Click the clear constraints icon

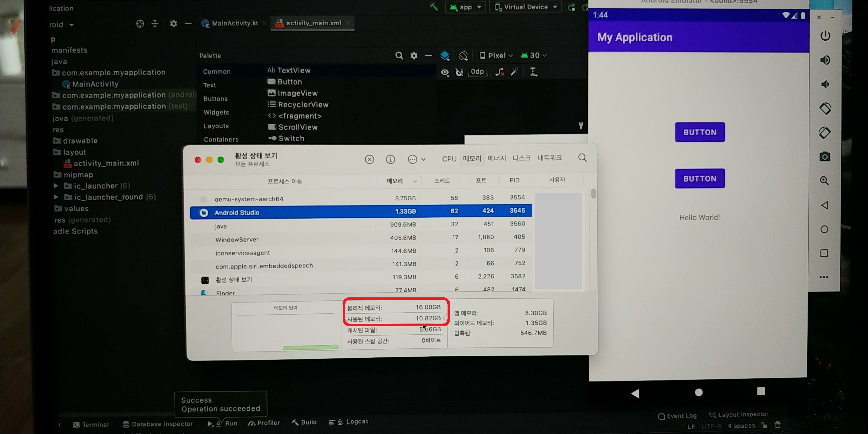(500, 72)
